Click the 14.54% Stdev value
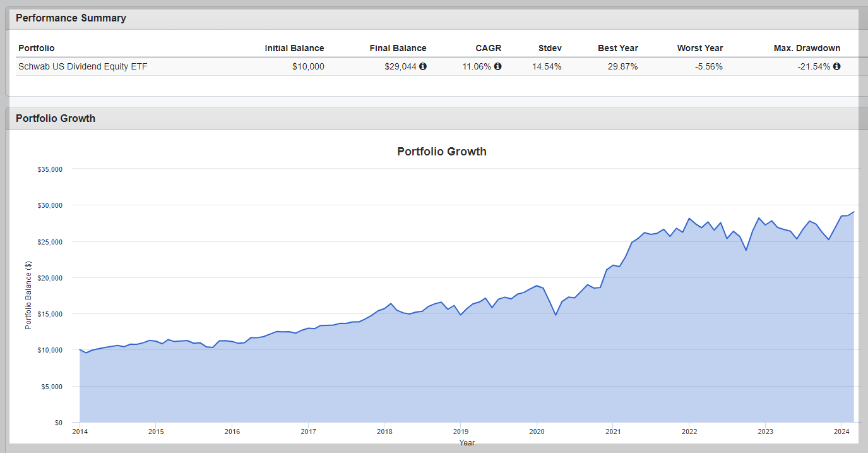868x453 pixels. [547, 66]
